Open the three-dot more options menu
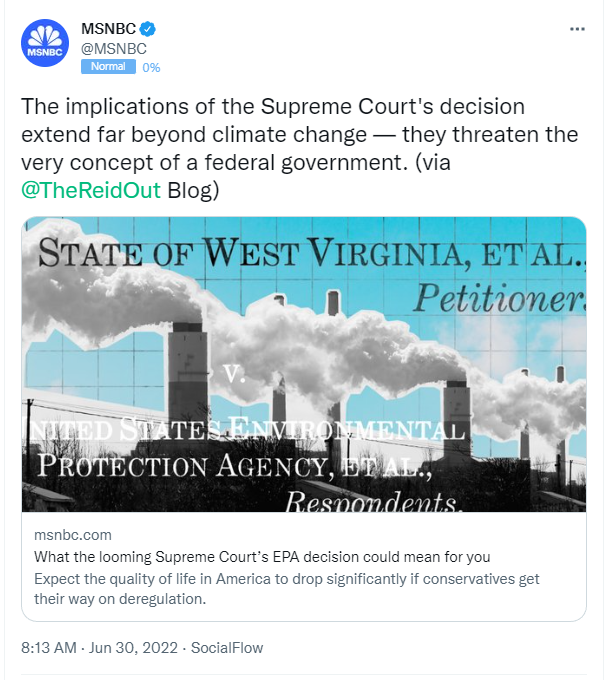This screenshot has width=608, height=680. pos(577,29)
